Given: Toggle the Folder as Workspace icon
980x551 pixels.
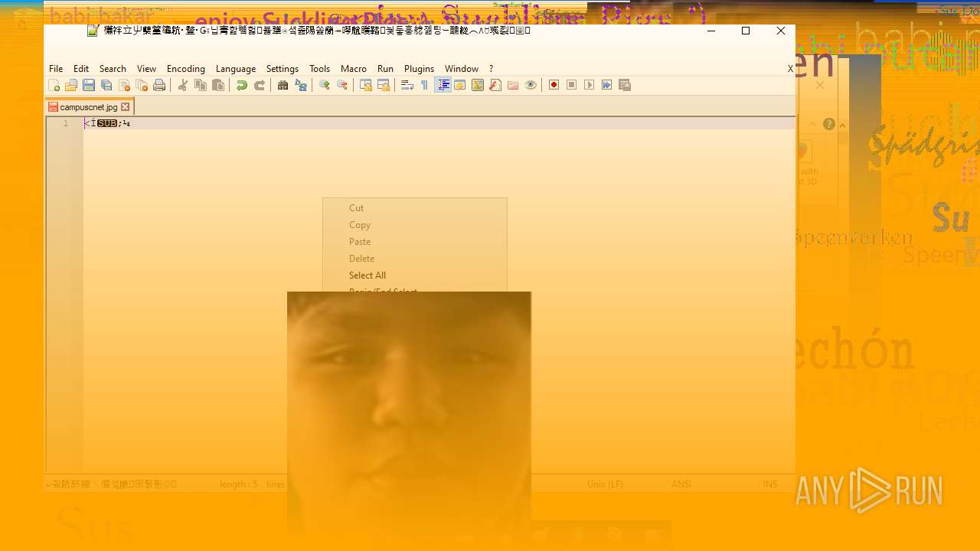Looking at the screenshot, I should click(513, 85).
